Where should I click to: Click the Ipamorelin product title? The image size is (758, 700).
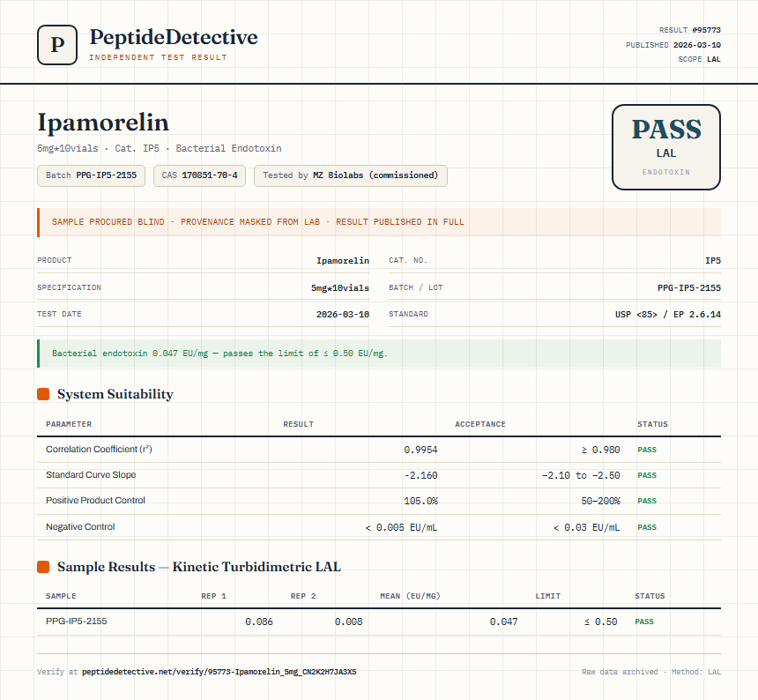coord(103,123)
